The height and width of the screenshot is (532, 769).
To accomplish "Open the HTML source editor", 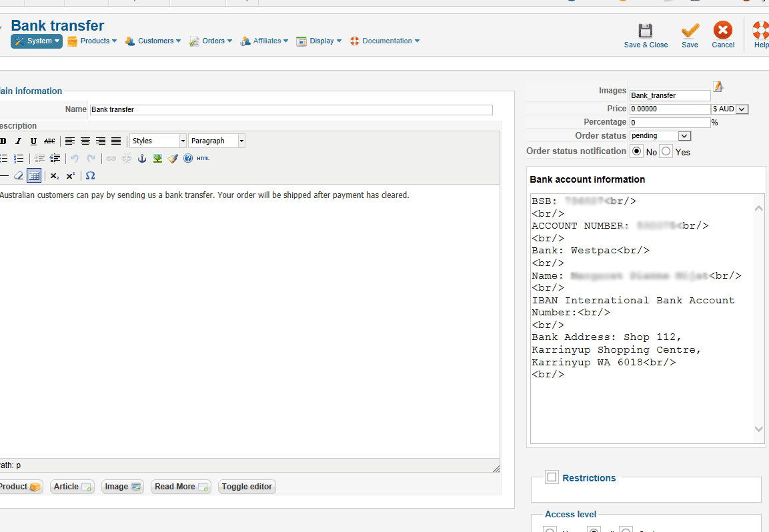I will pos(203,159).
